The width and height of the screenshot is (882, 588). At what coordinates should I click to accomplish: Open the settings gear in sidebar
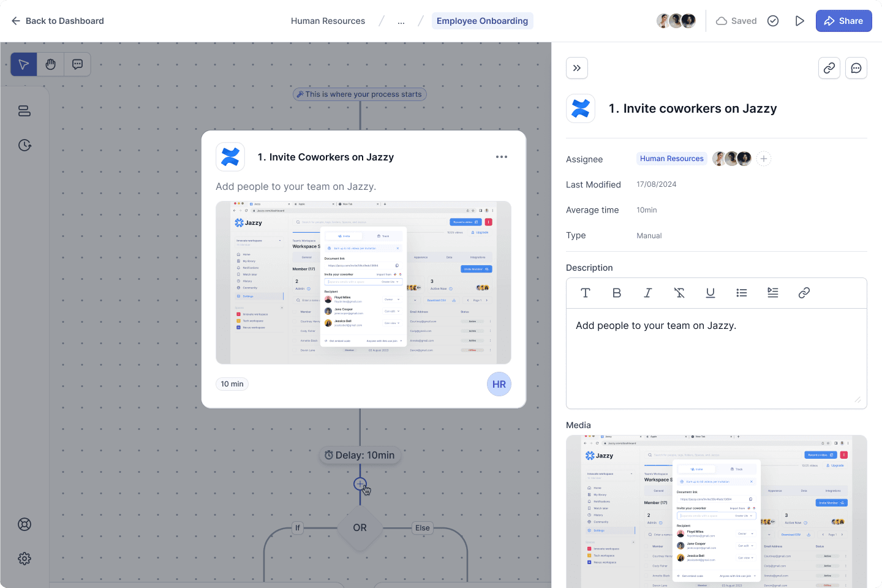click(24, 559)
